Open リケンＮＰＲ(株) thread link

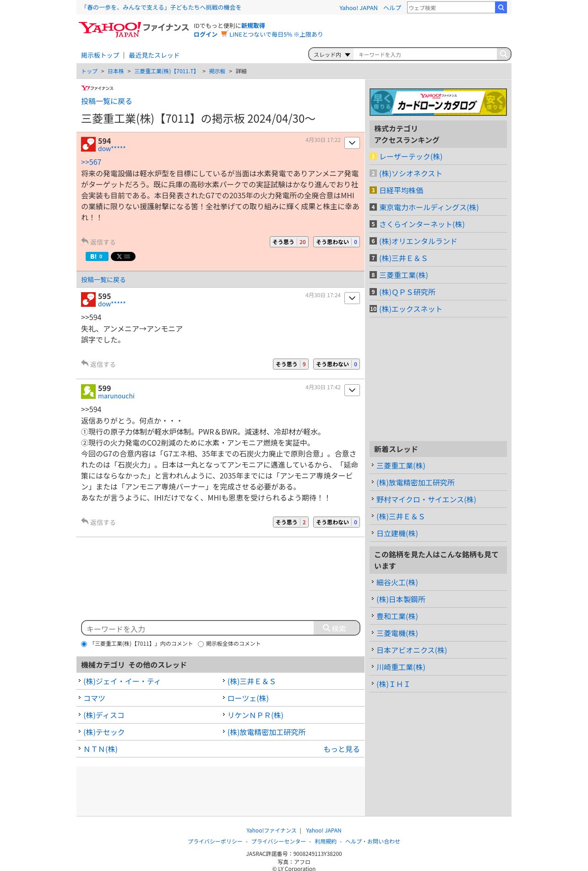tap(255, 715)
